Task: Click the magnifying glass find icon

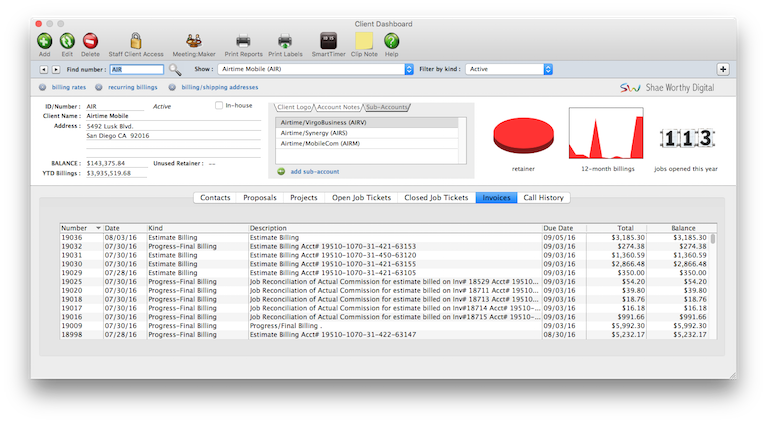Action: click(175, 70)
